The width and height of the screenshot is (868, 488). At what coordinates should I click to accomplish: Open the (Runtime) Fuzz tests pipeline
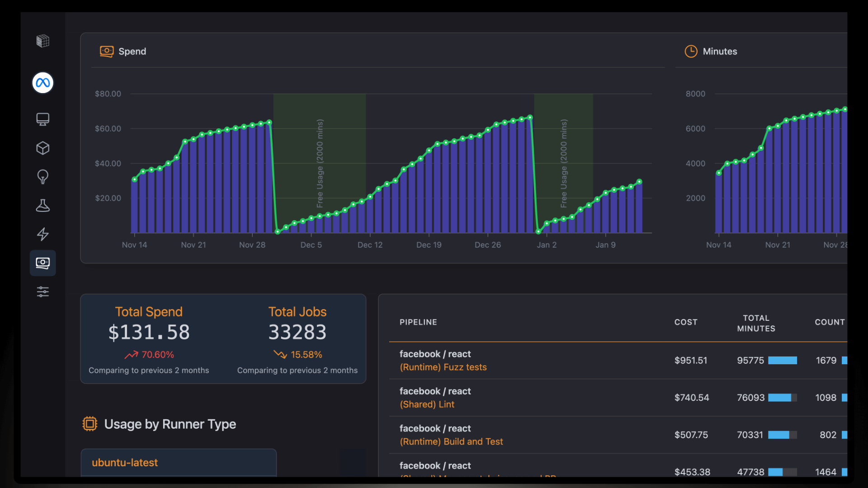pyautogui.click(x=443, y=367)
